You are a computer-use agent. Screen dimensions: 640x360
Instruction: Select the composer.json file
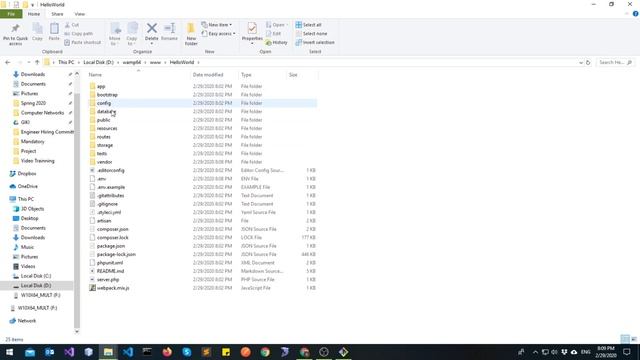[113, 229]
